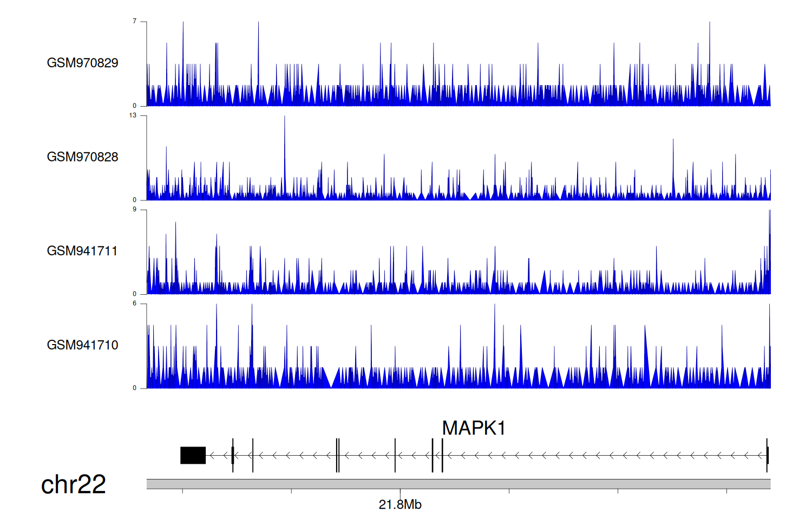Select the y-axis maximum value 9
This screenshot has width=812, height=531.
point(135,209)
